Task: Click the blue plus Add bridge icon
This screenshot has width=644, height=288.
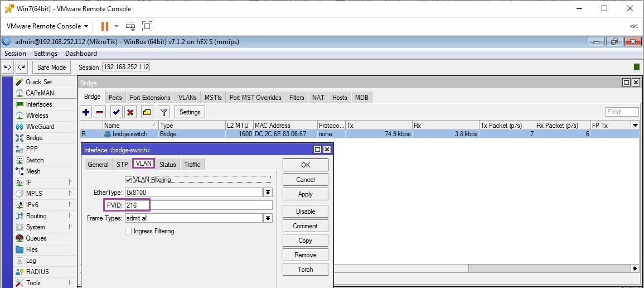Action: point(86,112)
